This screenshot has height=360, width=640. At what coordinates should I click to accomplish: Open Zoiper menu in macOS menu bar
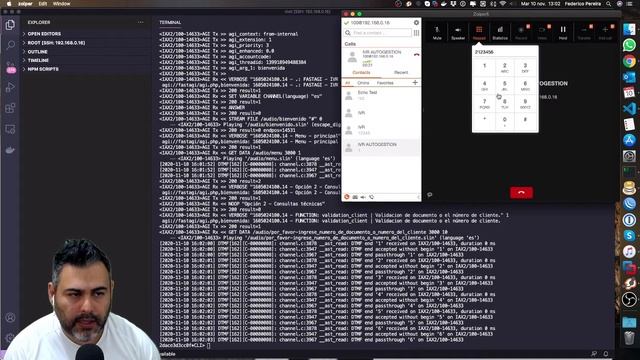(x=25, y=4)
